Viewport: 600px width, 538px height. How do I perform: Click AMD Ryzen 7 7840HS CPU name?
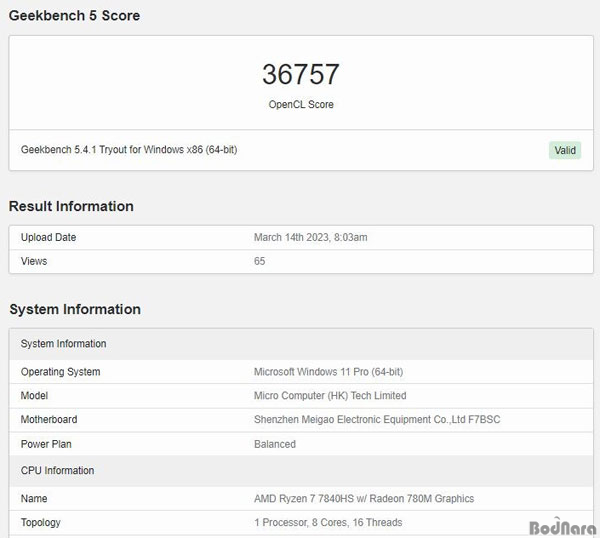click(x=364, y=499)
